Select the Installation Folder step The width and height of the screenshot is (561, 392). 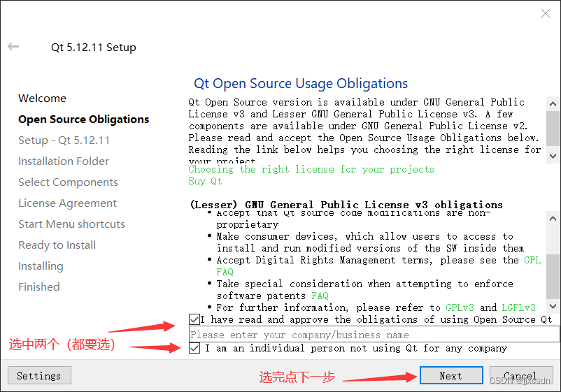(64, 161)
